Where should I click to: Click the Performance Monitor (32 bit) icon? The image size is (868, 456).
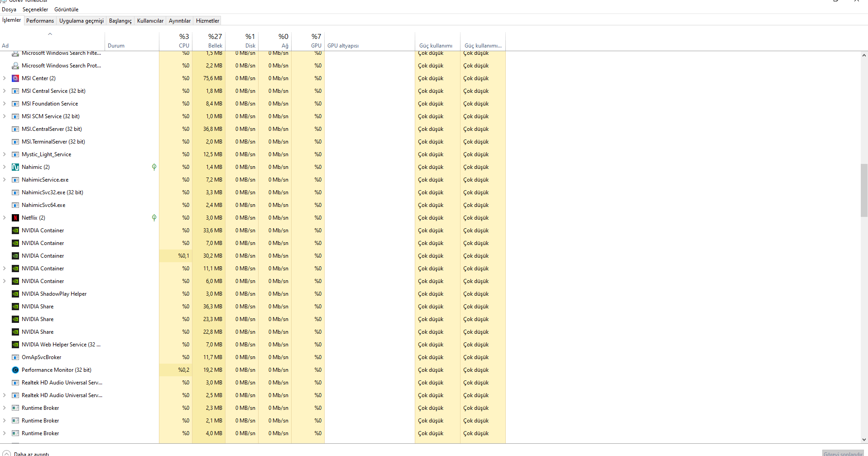tap(15, 370)
